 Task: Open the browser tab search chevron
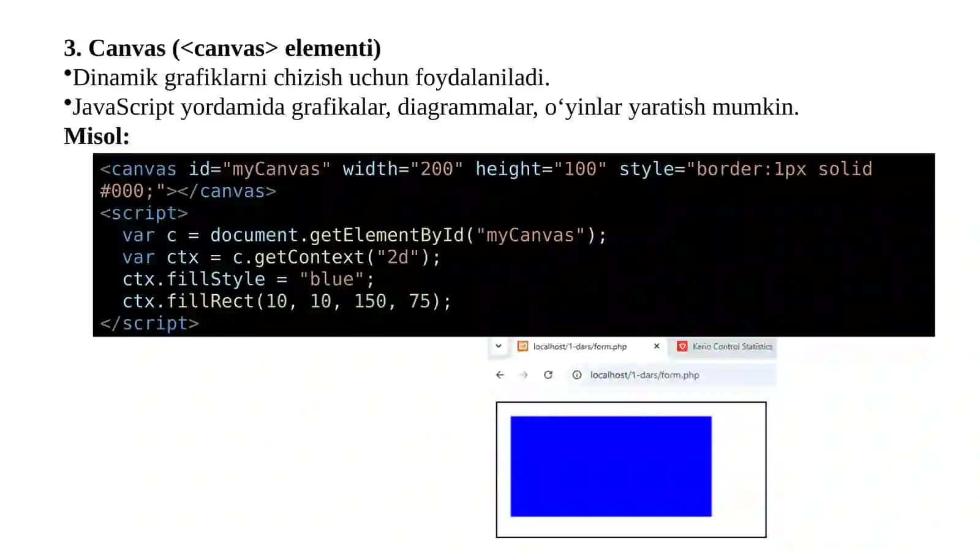pyautogui.click(x=499, y=346)
